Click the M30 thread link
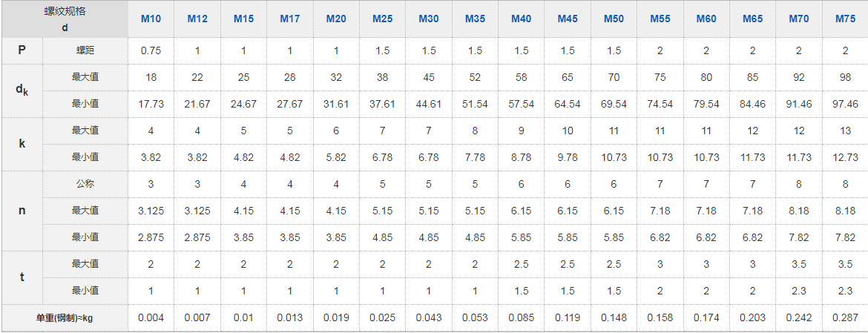 pyautogui.click(x=429, y=19)
